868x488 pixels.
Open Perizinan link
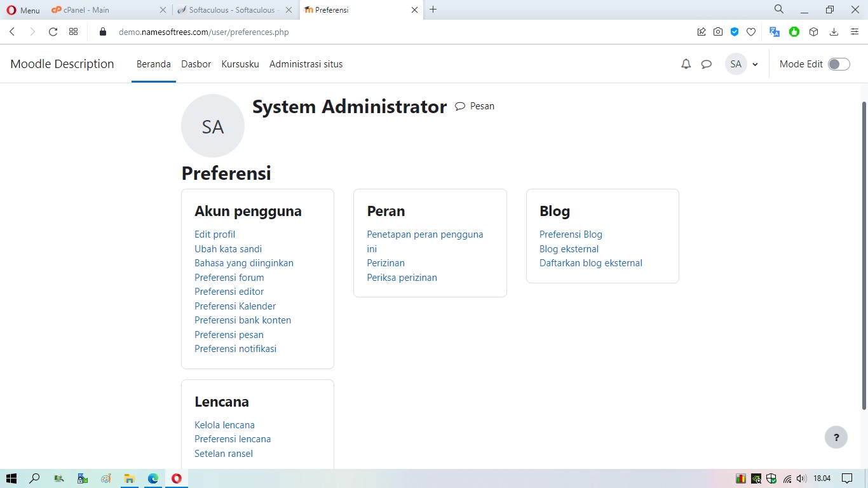pos(386,263)
